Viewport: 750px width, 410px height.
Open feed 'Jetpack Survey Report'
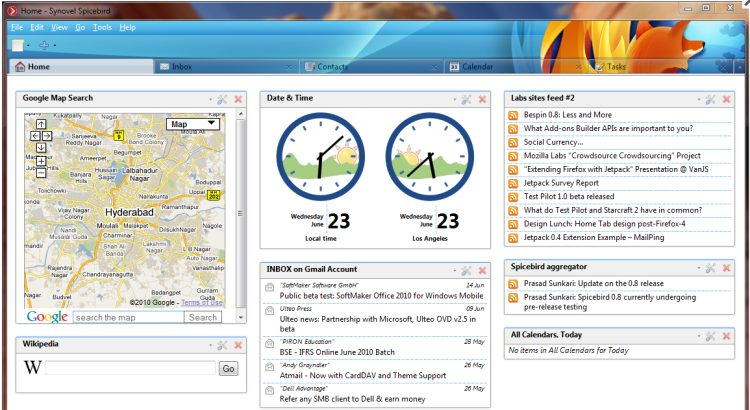[x=561, y=183]
